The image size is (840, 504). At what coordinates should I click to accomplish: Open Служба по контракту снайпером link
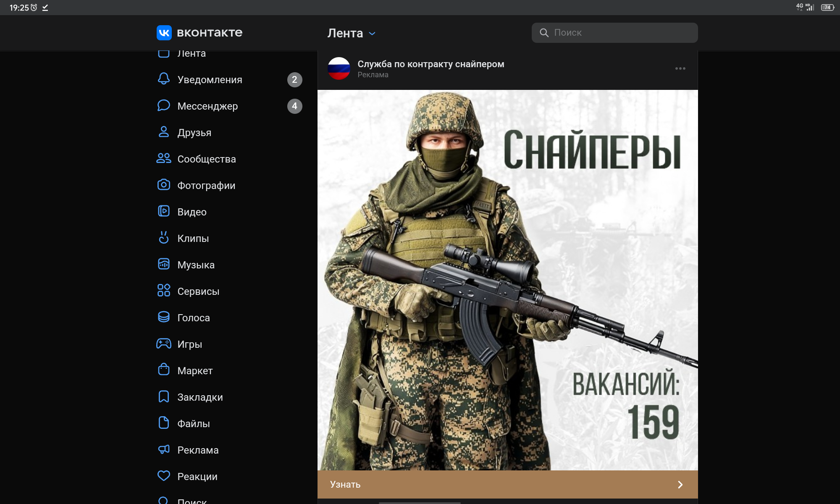click(430, 64)
